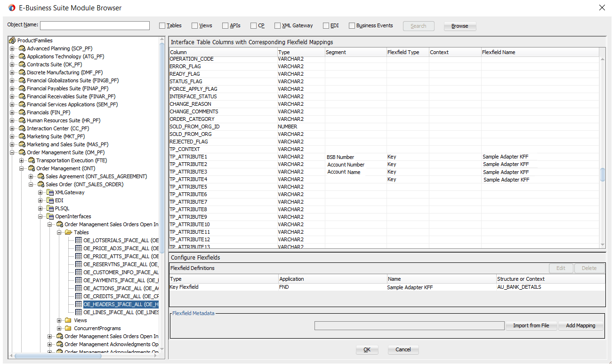This screenshot has height=364, width=612.
Task: Click the OE_PAYMENTS_IFACE_ALL table icon
Action: point(79,280)
